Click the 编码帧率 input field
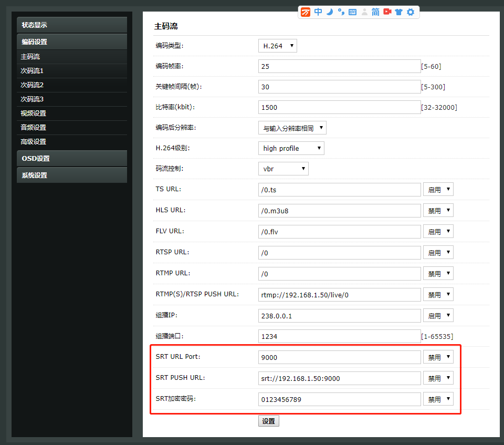This screenshot has height=445, width=504. (x=340, y=66)
